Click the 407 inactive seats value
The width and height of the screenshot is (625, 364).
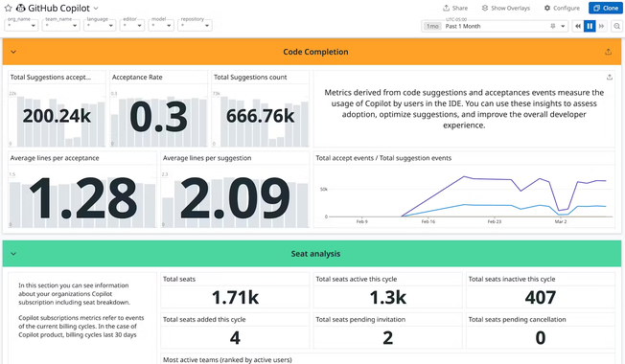541,298
